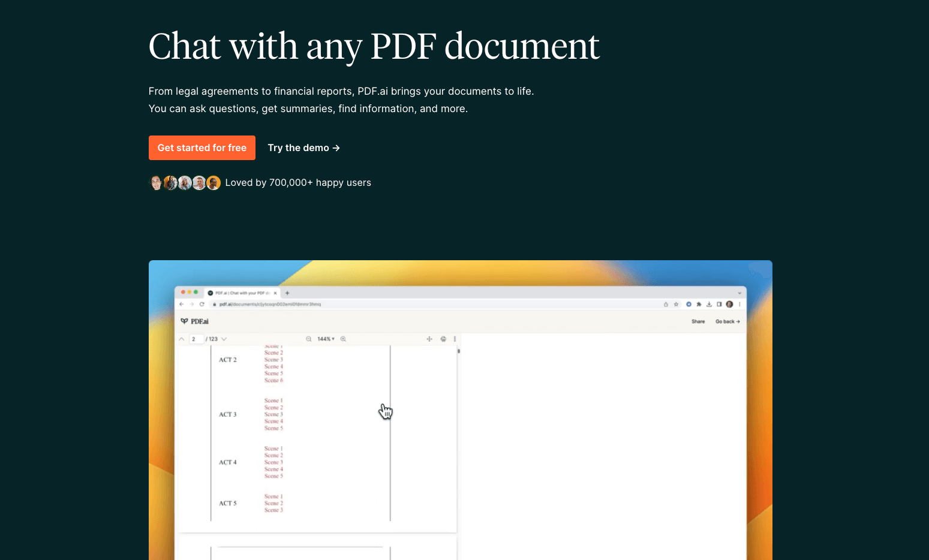Click the demo browser back arrow
929x560 pixels.
(182, 304)
